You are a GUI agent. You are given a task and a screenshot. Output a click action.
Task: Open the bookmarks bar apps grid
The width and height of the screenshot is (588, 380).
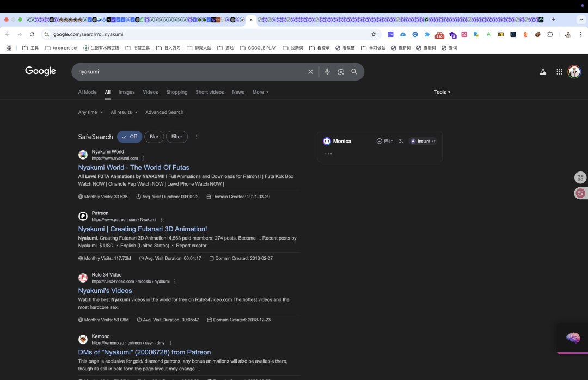[9, 48]
